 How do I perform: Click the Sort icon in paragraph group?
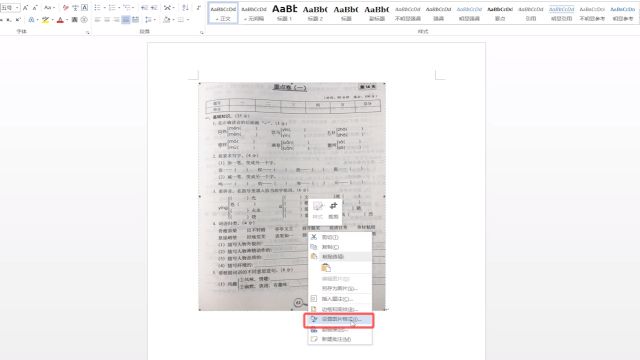[185, 8]
